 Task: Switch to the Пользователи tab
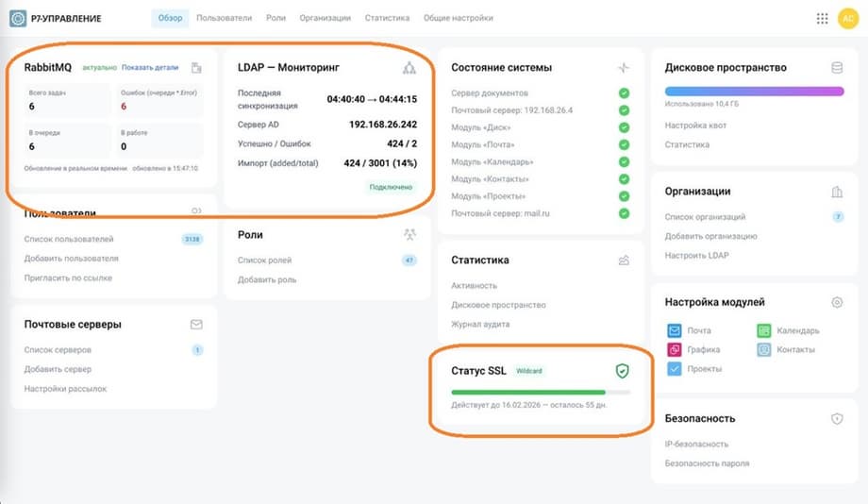[x=224, y=18]
